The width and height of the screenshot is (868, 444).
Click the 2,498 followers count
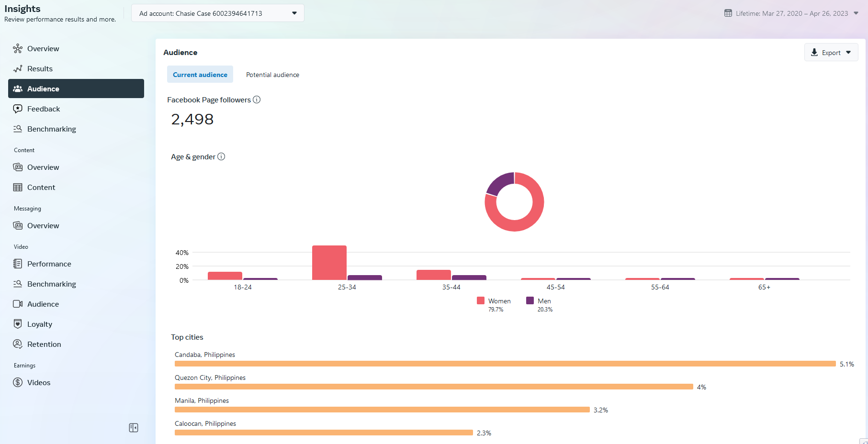192,119
